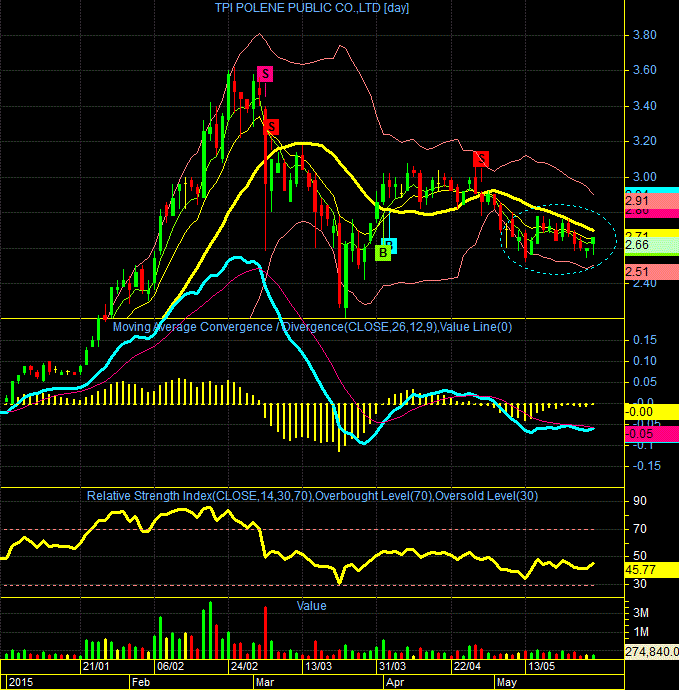
Task: Select the 24/02 date on the time axis
Action: tap(244, 666)
